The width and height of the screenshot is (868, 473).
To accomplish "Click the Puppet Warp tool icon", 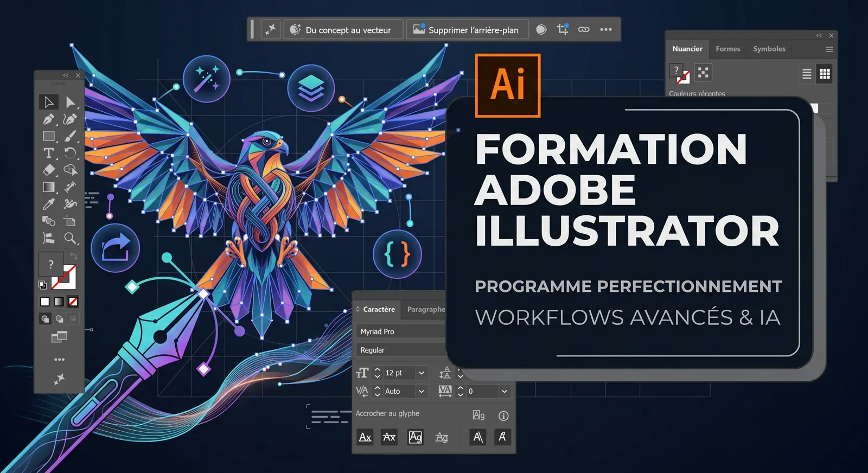I will point(70,204).
